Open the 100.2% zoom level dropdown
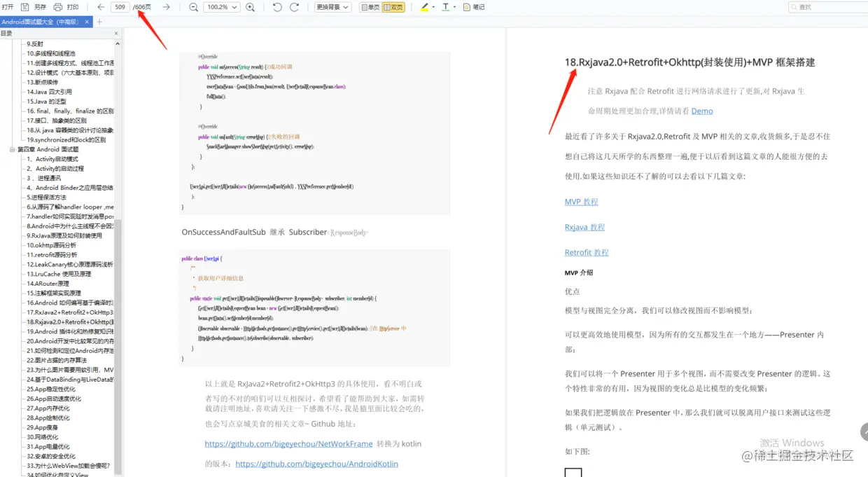This screenshot has width=868, height=477. pos(221,7)
